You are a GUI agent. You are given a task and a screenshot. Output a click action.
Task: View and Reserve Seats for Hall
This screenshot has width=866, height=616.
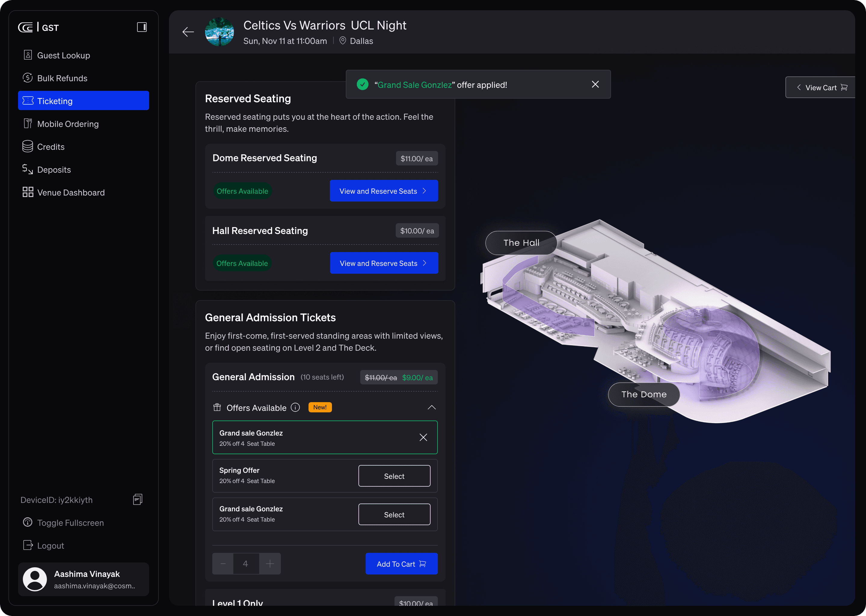(x=384, y=263)
